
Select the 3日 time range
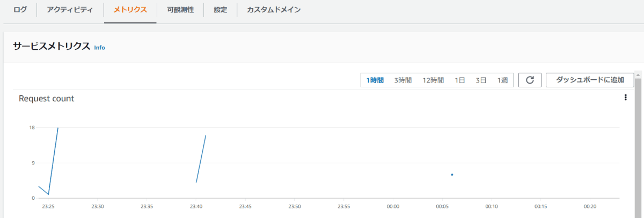click(x=481, y=80)
